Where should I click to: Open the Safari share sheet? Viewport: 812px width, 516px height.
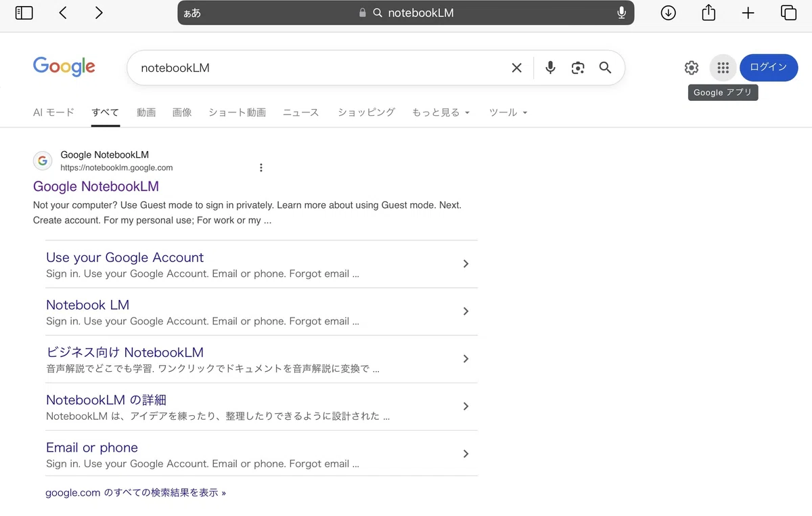[708, 12]
